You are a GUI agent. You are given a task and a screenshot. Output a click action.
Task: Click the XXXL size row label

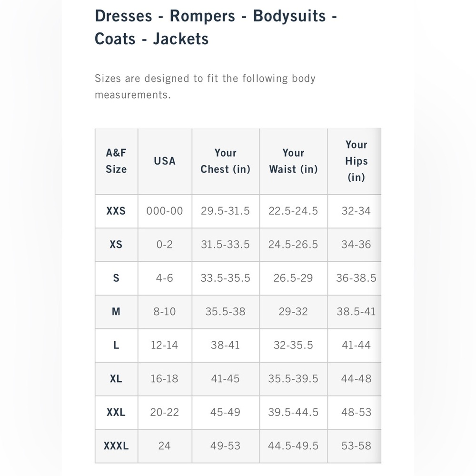(x=116, y=446)
